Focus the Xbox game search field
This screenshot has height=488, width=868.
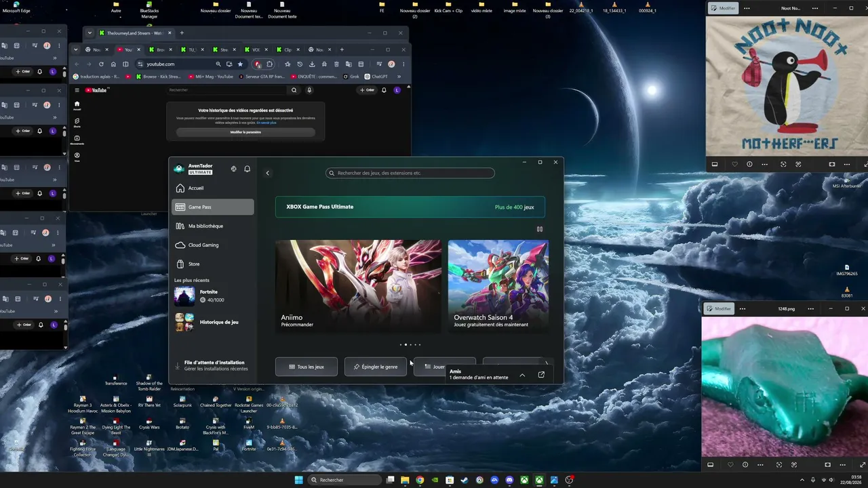point(410,173)
